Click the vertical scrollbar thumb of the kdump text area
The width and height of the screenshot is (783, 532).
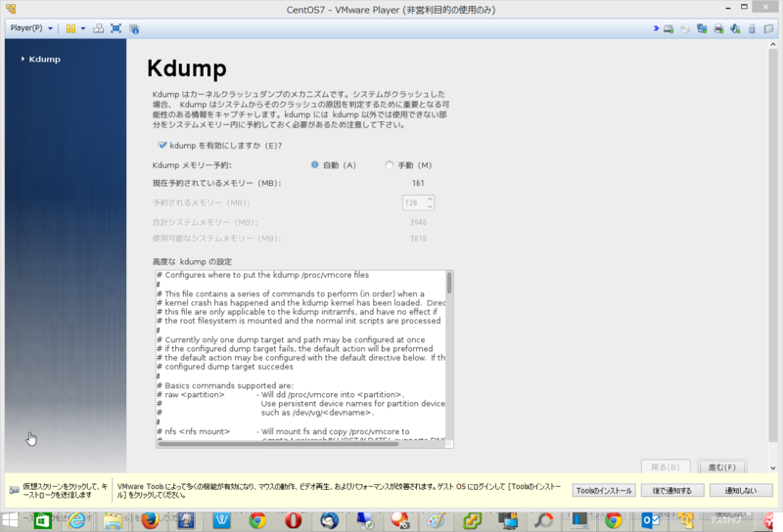click(449, 283)
